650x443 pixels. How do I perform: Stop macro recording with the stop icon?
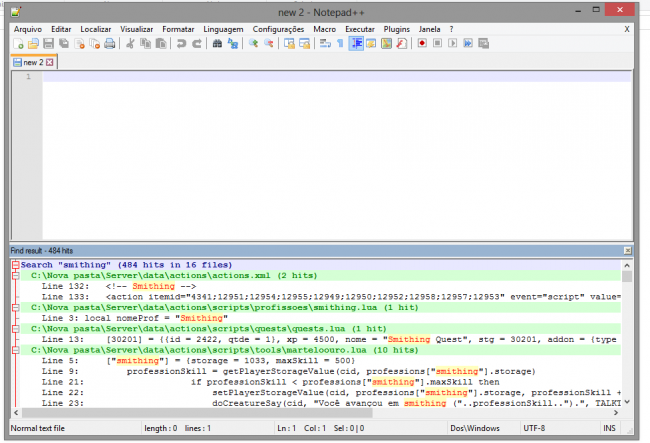coord(437,43)
